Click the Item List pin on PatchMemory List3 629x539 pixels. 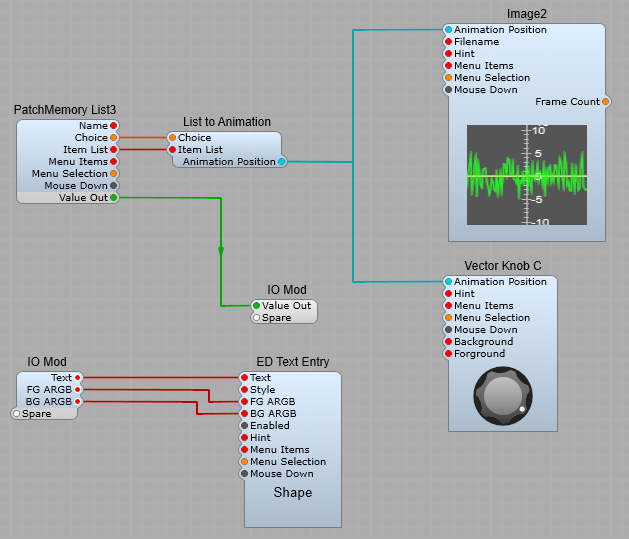point(114,150)
